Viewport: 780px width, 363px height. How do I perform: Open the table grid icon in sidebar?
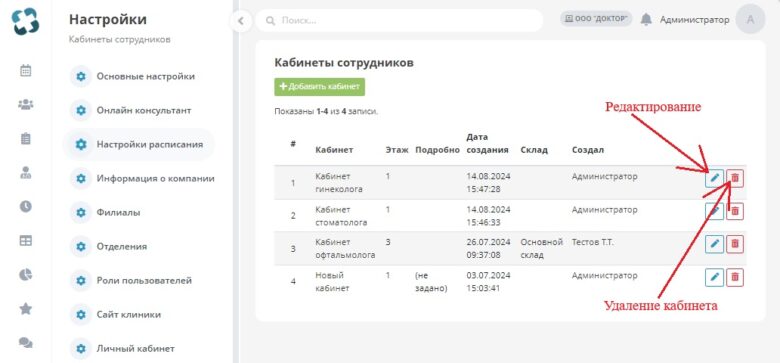25,241
